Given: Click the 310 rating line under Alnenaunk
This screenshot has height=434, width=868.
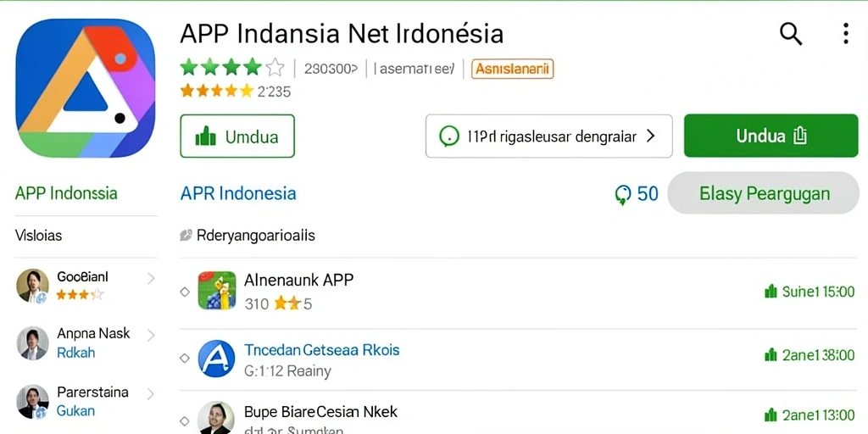Looking at the screenshot, I should coord(278,303).
